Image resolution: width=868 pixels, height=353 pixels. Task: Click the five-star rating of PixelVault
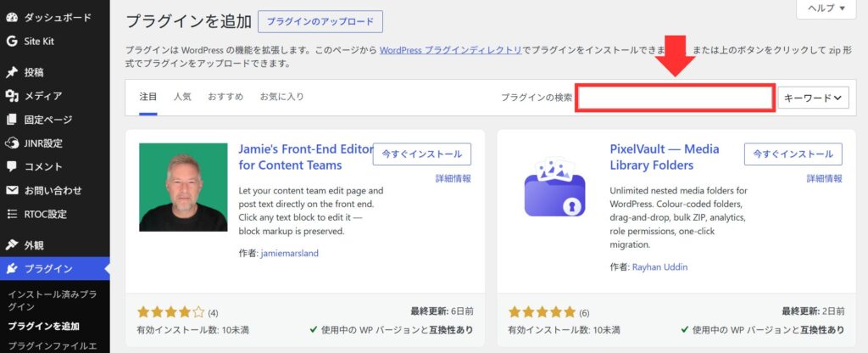coord(542,311)
